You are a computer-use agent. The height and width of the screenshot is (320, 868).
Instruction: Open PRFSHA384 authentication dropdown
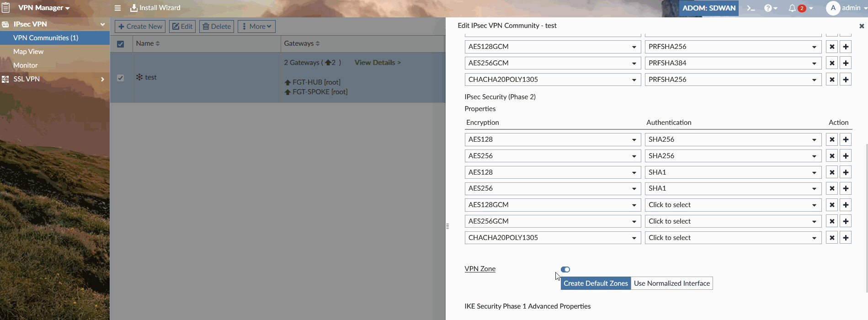[x=733, y=63]
